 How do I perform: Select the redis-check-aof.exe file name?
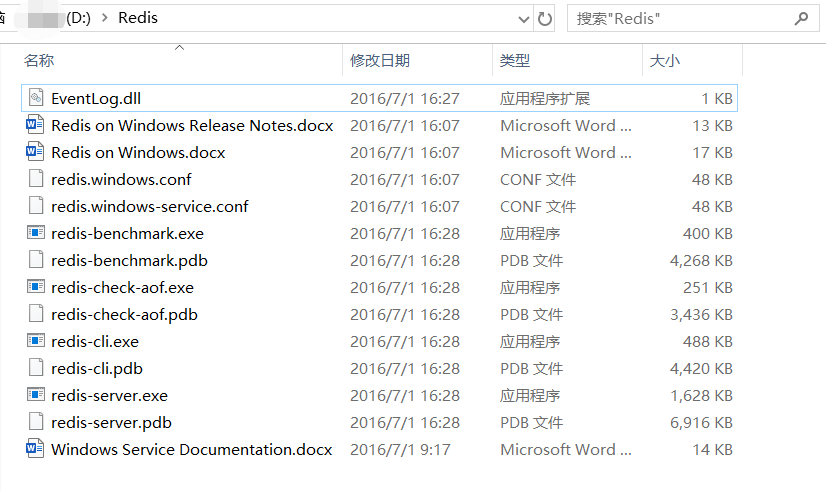[x=122, y=288]
